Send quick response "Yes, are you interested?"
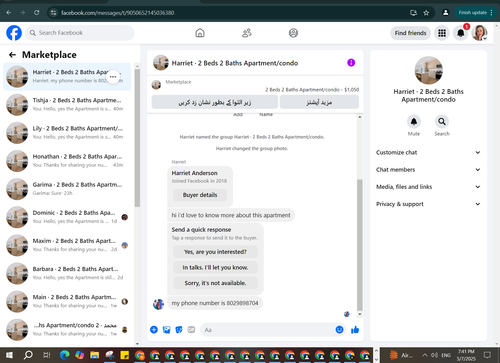The width and height of the screenshot is (500, 363). pyautogui.click(x=215, y=252)
